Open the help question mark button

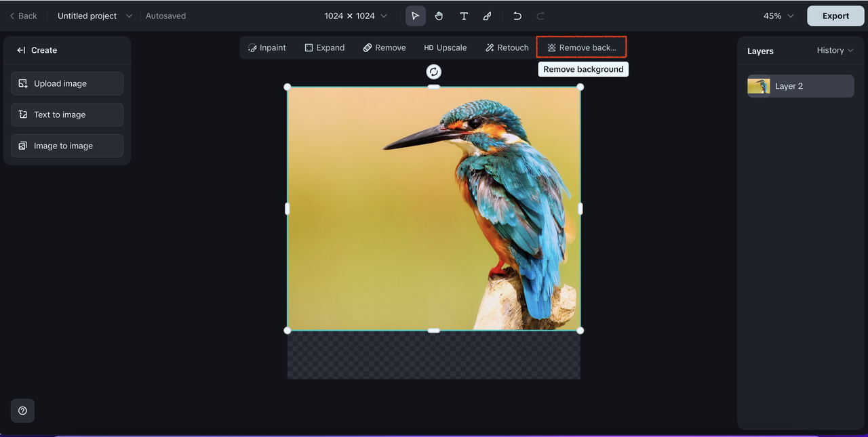22,411
